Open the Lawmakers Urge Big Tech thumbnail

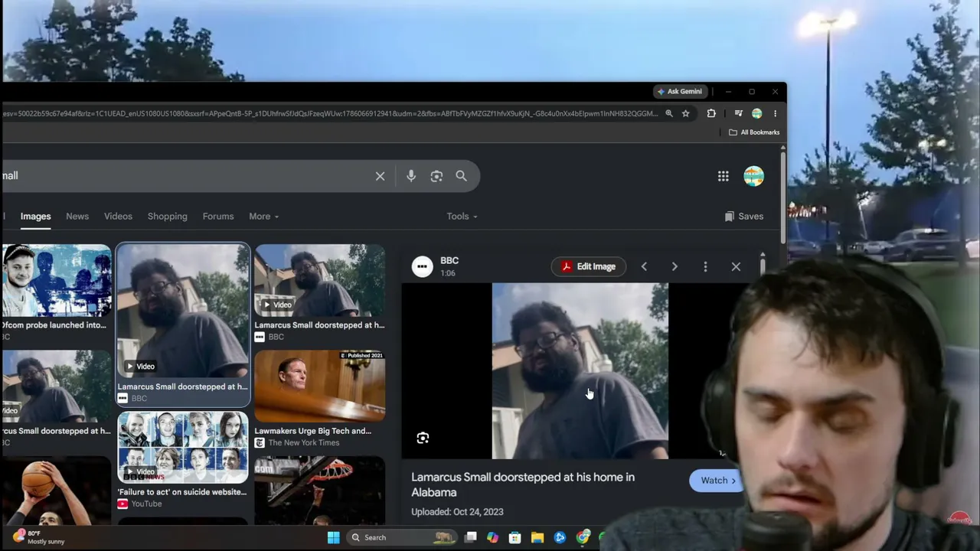(x=320, y=386)
